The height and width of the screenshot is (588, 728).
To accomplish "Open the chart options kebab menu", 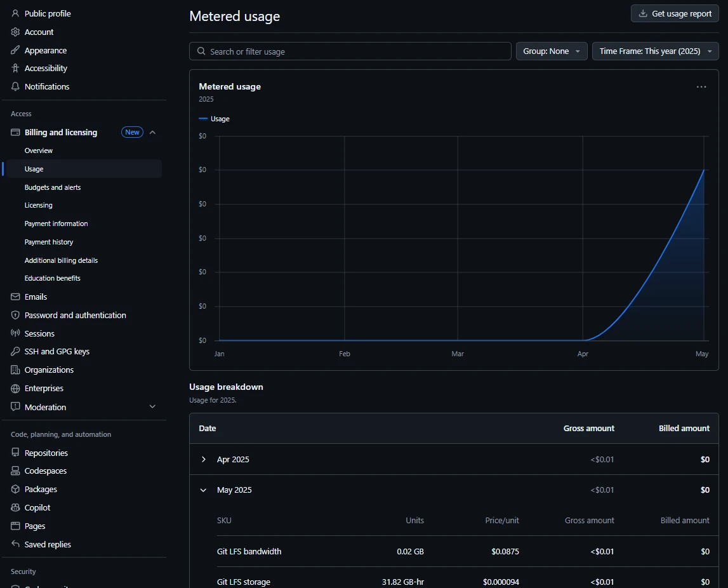I will tap(701, 86).
